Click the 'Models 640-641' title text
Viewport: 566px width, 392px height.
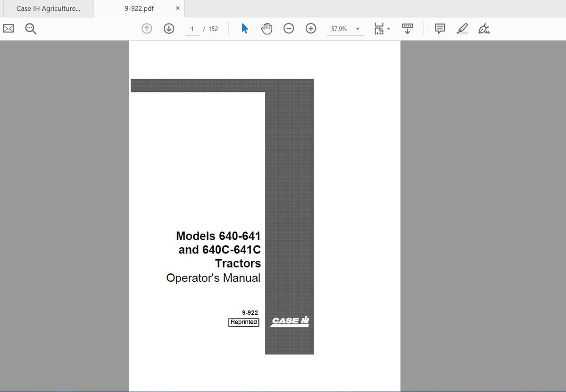(218, 236)
